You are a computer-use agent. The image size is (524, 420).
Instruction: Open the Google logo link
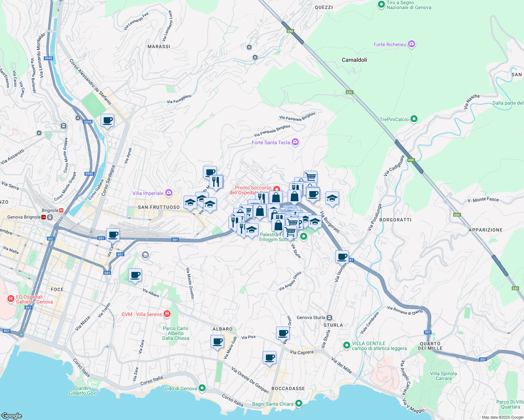[11, 415]
